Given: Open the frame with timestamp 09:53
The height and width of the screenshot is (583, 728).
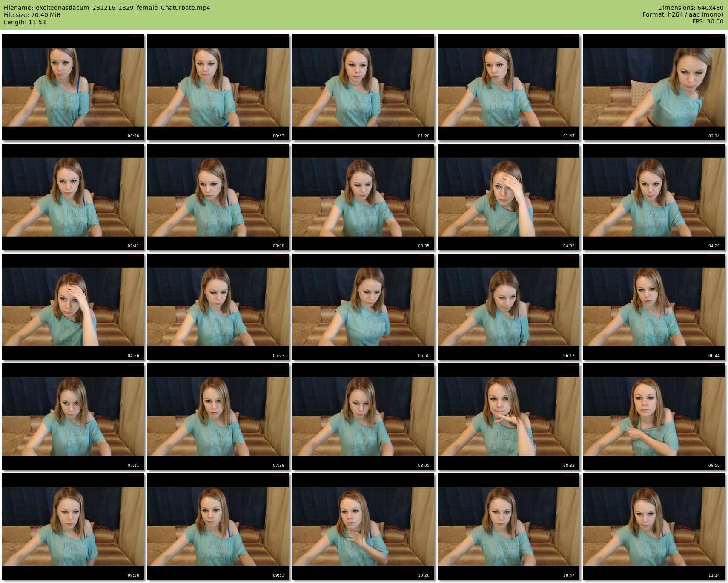Looking at the screenshot, I should pos(218,526).
